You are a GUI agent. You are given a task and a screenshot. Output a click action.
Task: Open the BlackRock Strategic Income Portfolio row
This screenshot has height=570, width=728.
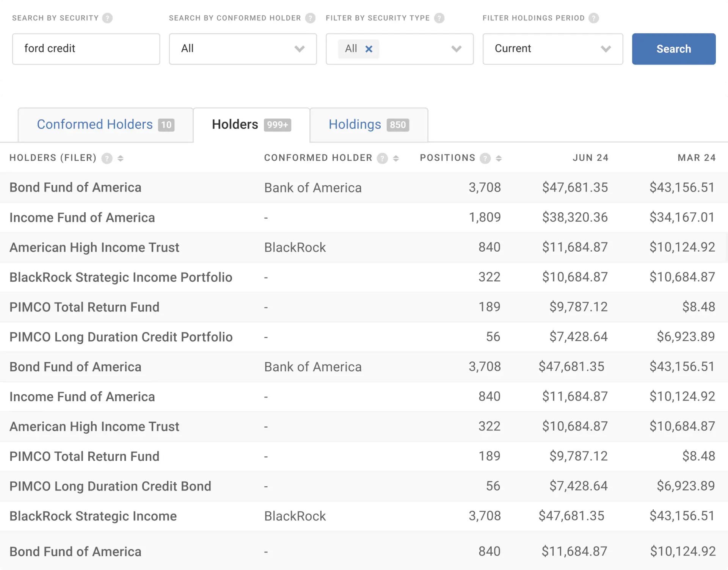[121, 277]
